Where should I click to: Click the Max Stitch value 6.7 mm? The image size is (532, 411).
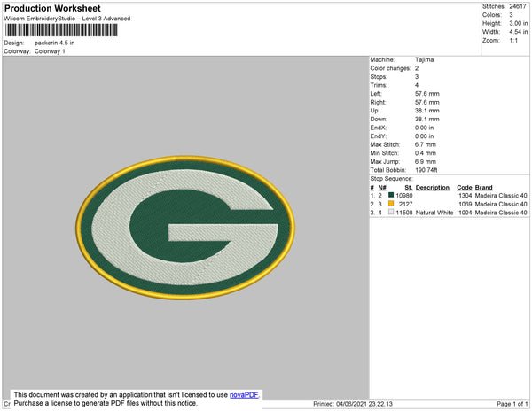pos(425,144)
